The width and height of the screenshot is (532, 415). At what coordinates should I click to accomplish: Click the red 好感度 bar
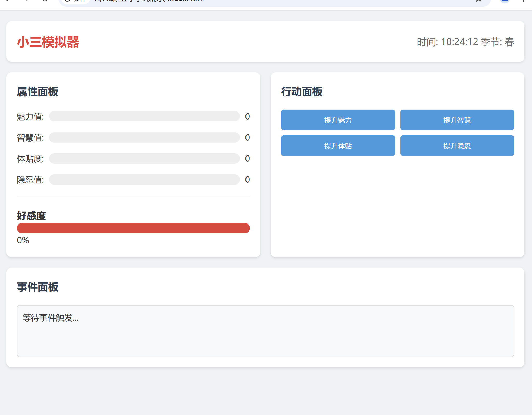tap(133, 228)
